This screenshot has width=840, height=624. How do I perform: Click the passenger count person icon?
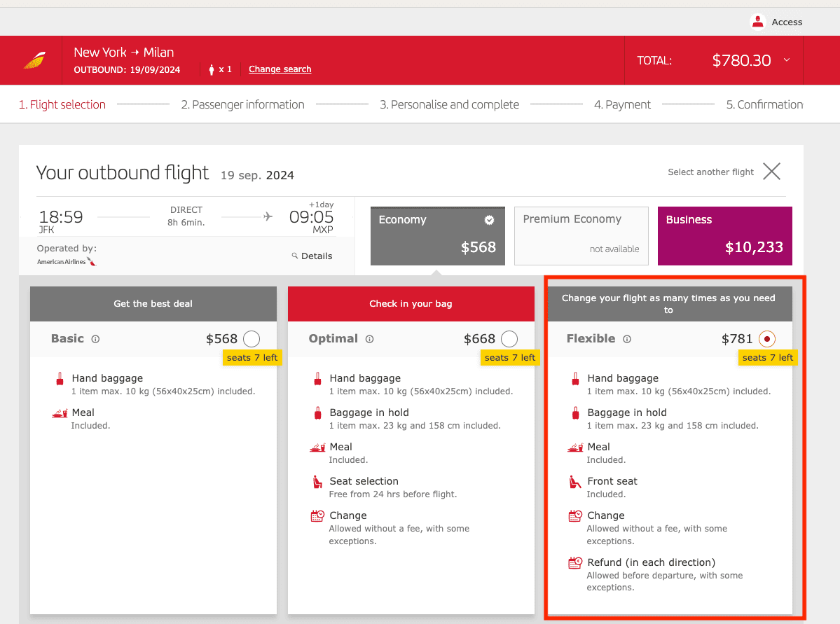(x=212, y=69)
